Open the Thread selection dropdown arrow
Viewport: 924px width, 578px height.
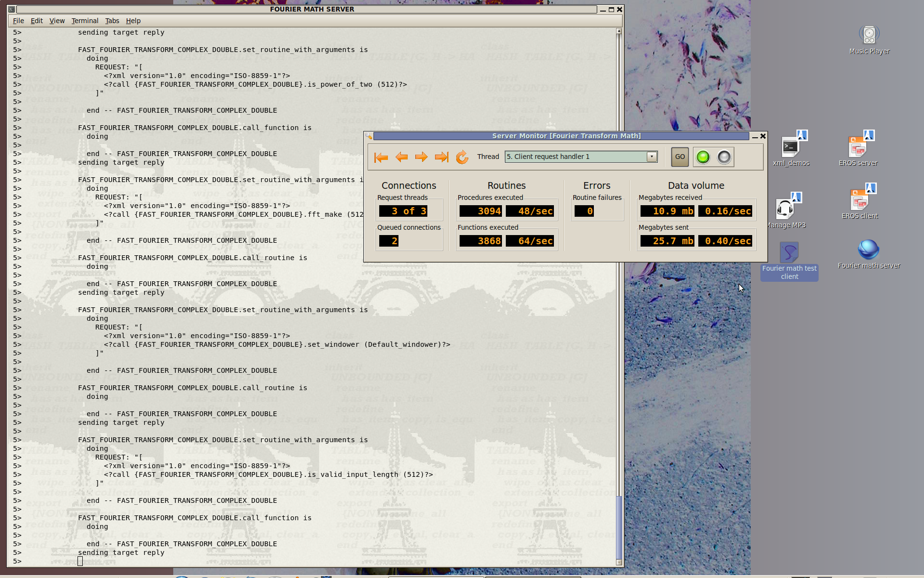tap(652, 157)
